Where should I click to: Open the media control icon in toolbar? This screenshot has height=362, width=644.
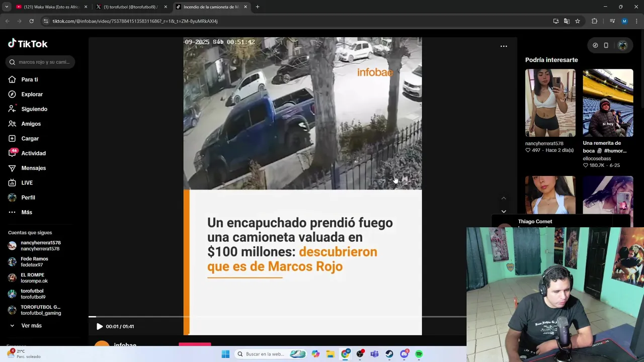point(612,21)
